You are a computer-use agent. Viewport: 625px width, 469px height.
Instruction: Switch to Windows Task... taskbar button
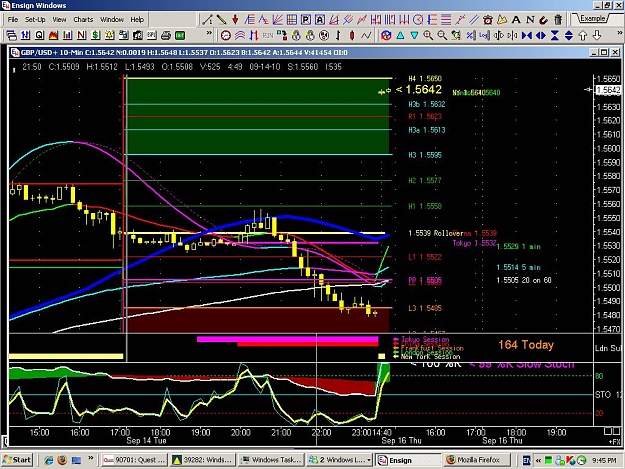[271, 460]
